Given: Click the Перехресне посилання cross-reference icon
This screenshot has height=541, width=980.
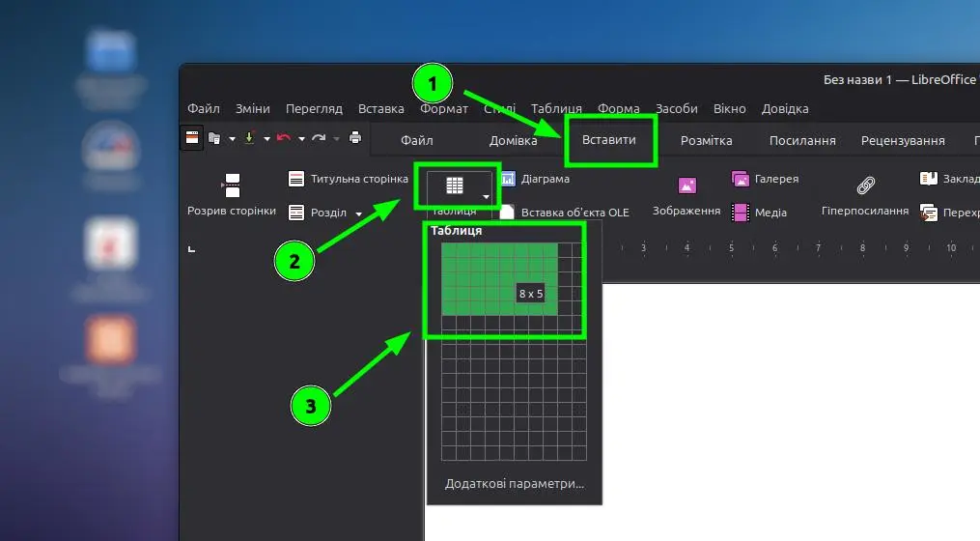Looking at the screenshot, I should pos(928,213).
